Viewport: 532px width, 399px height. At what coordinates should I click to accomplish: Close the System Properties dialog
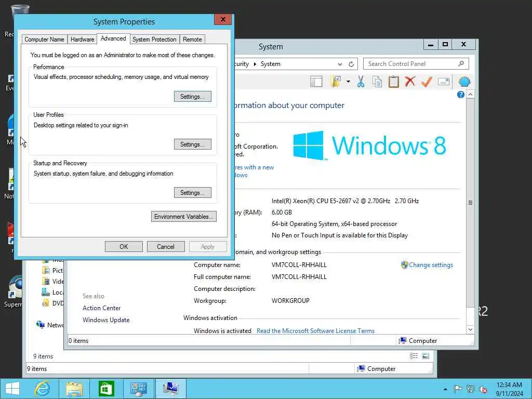[x=223, y=19]
